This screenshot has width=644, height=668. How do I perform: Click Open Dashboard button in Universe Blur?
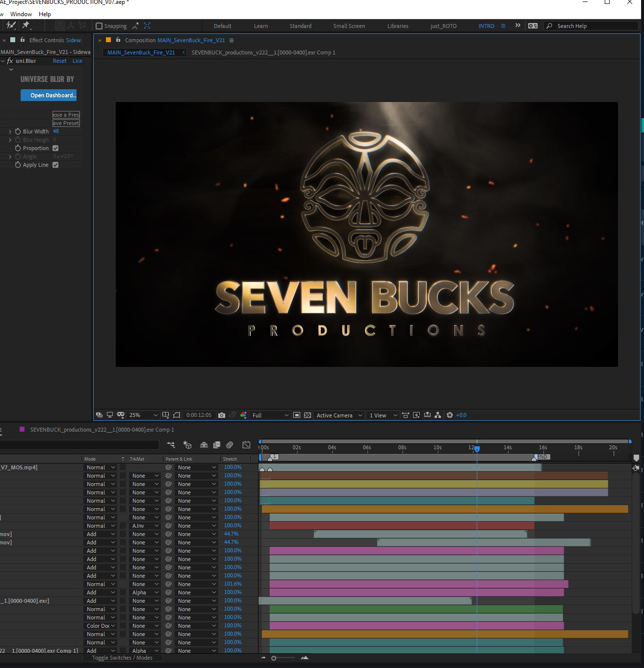(x=49, y=95)
